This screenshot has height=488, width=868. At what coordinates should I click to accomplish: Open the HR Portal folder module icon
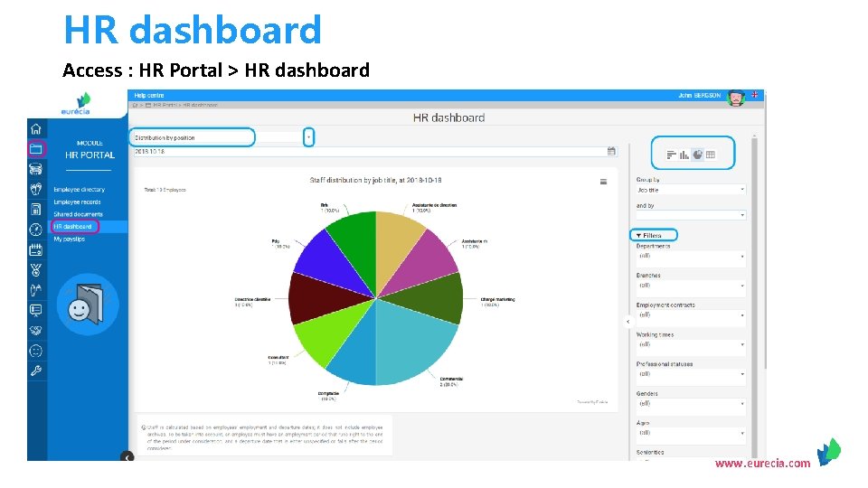click(x=36, y=149)
